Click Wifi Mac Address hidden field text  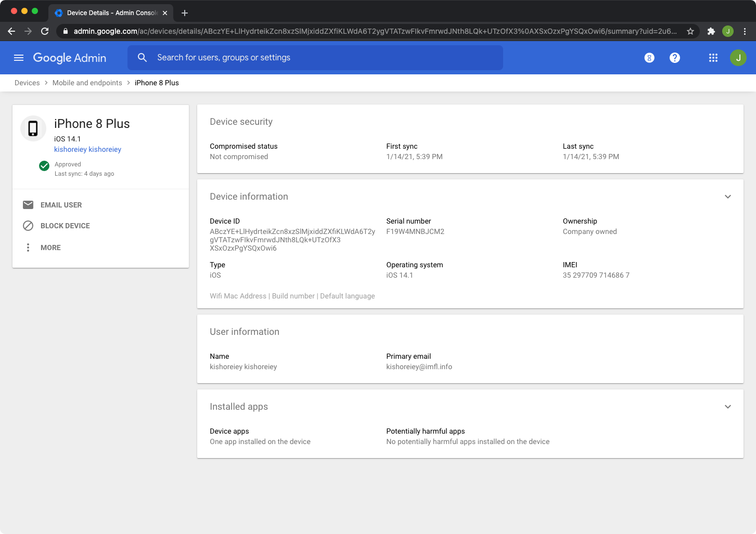[238, 296]
